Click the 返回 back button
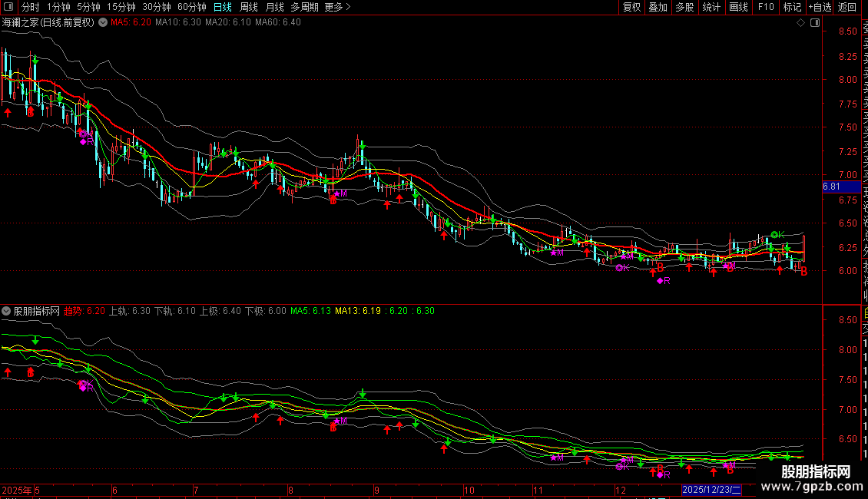The image size is (868, 499). pos(847,7)
